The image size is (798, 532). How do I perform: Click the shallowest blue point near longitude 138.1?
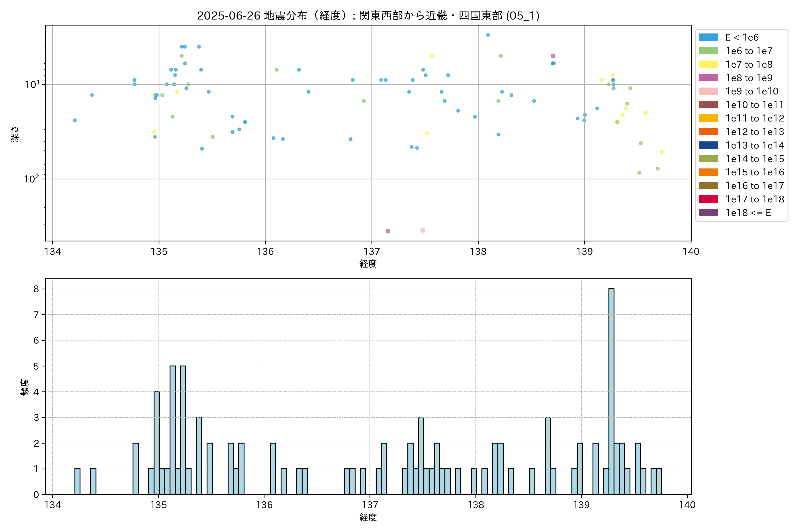(x=488, y=35)
